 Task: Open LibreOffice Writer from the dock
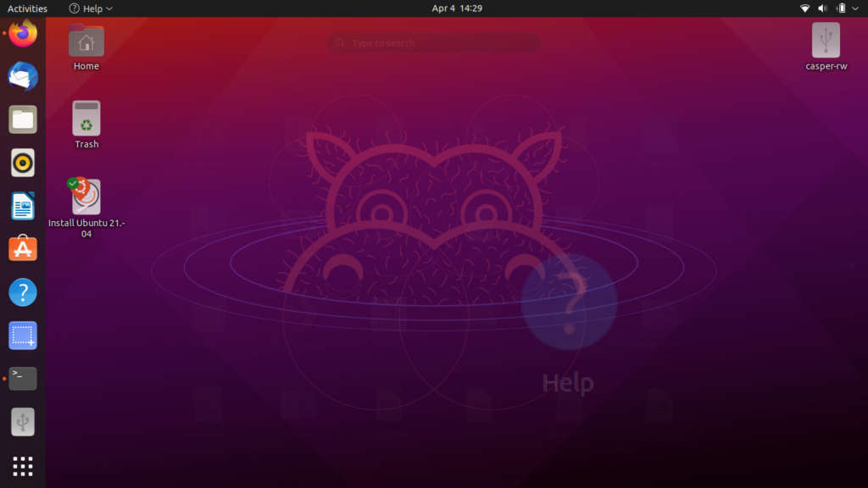(x=23, y=206)
